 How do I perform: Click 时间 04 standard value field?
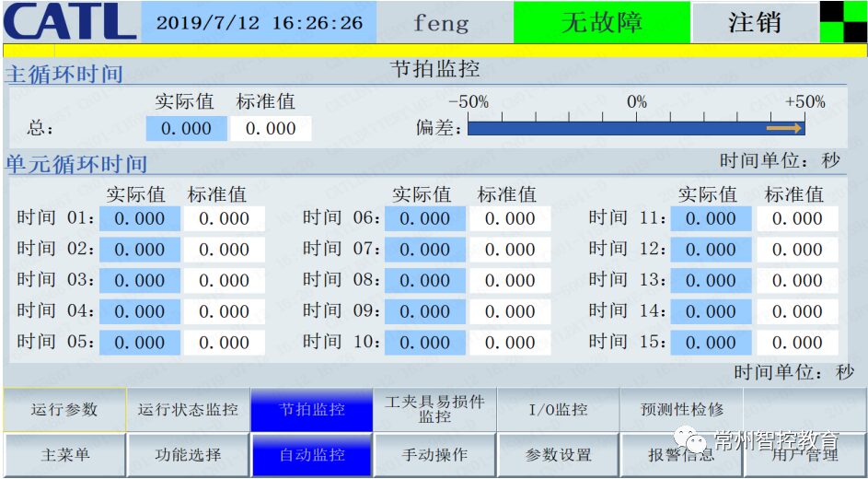coord(225,311)
